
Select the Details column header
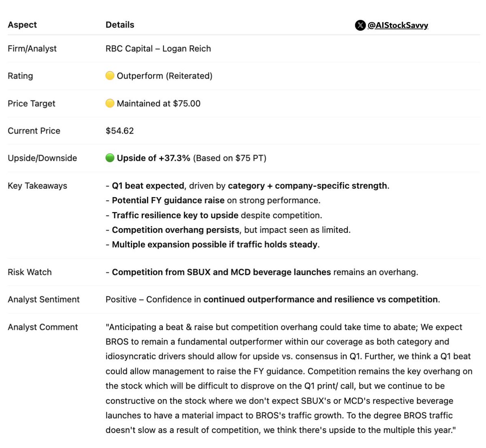tap(120, 25)
